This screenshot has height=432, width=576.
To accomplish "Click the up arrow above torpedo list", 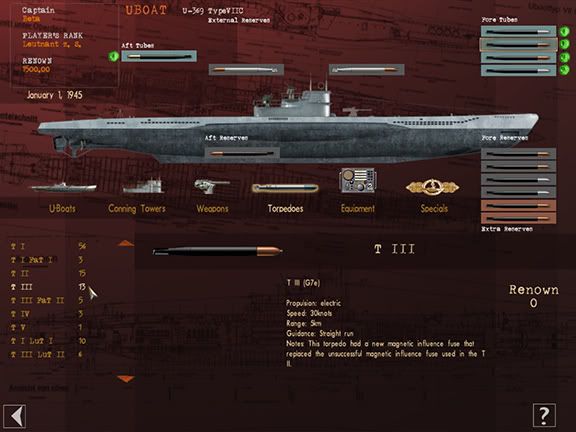I will (x=126, y=243).
